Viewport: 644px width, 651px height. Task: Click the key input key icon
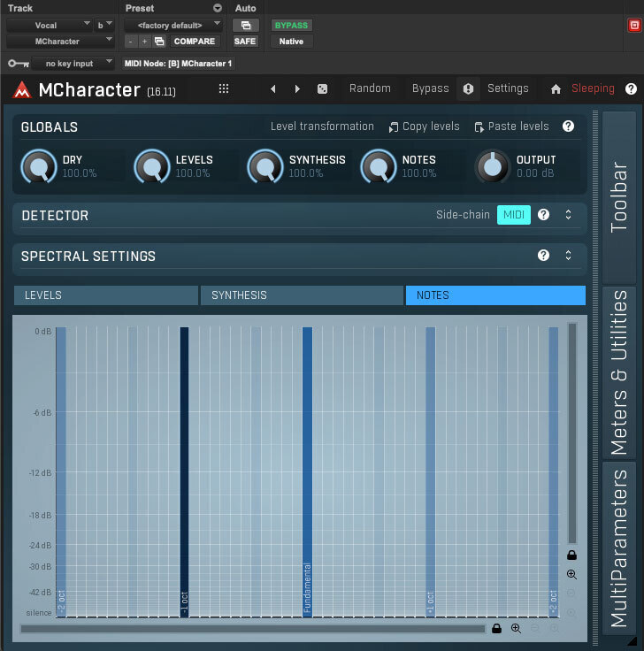[x=19, y=64]
